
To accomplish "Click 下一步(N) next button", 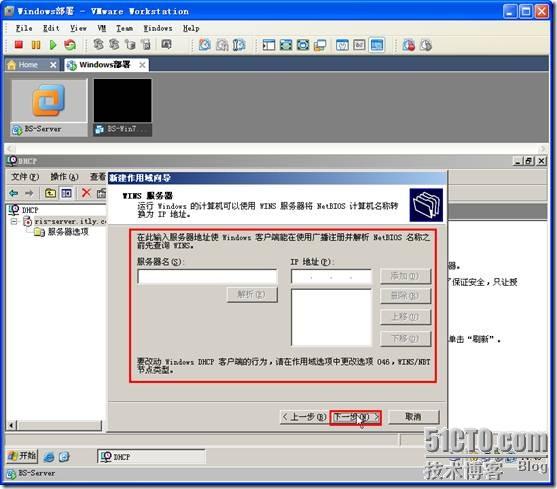I will (x=356, y=418).
